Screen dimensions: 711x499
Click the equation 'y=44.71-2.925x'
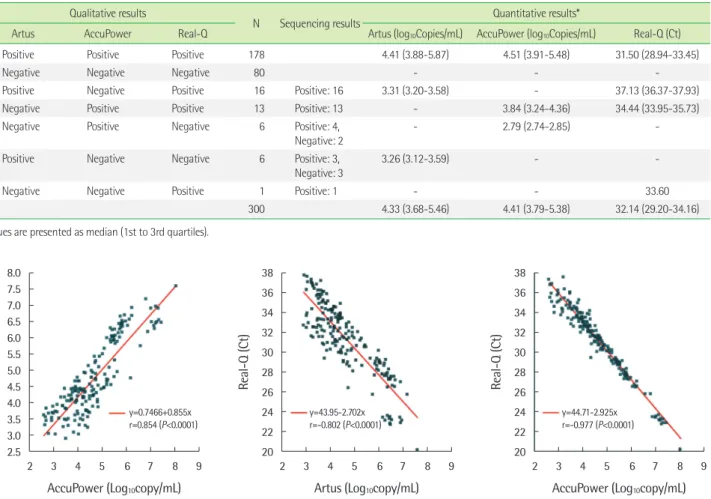point(589,412)
